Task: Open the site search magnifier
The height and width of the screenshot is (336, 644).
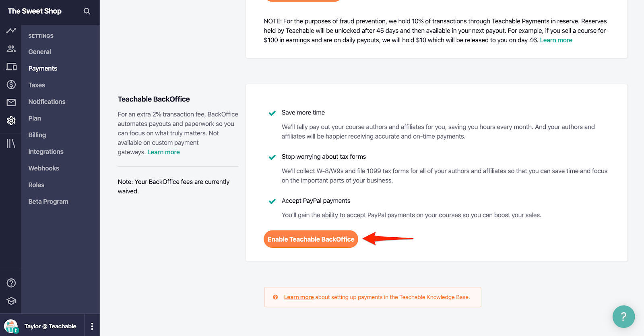Action: pyautogui.click(x=87, y=11)
